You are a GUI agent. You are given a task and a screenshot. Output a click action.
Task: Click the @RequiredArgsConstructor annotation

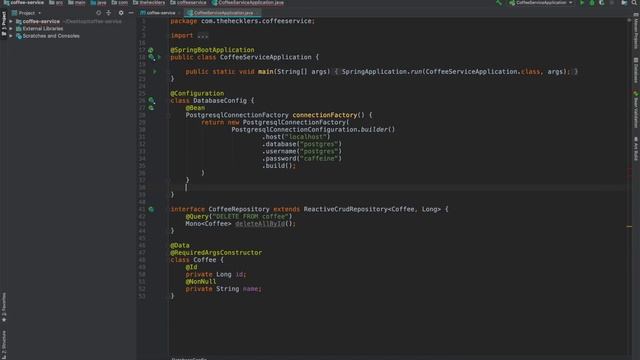pyautogui.click(x=216, y=253)
